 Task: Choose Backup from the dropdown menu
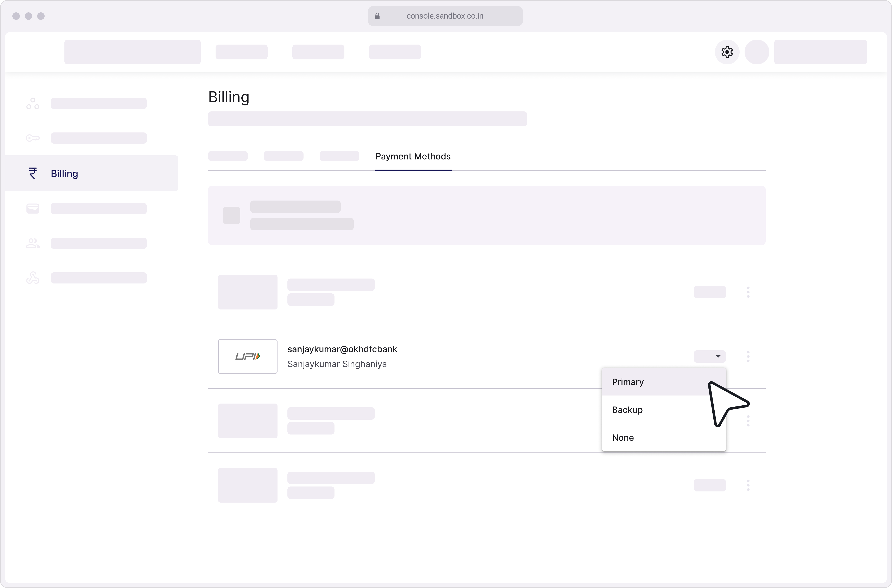[663, 410]
